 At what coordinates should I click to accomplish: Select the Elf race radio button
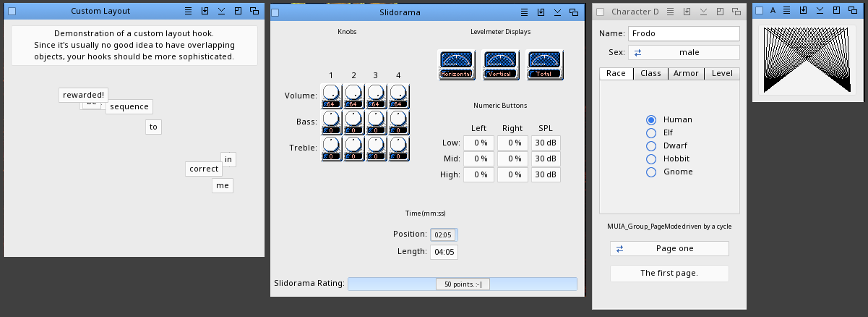coord(651,132)
